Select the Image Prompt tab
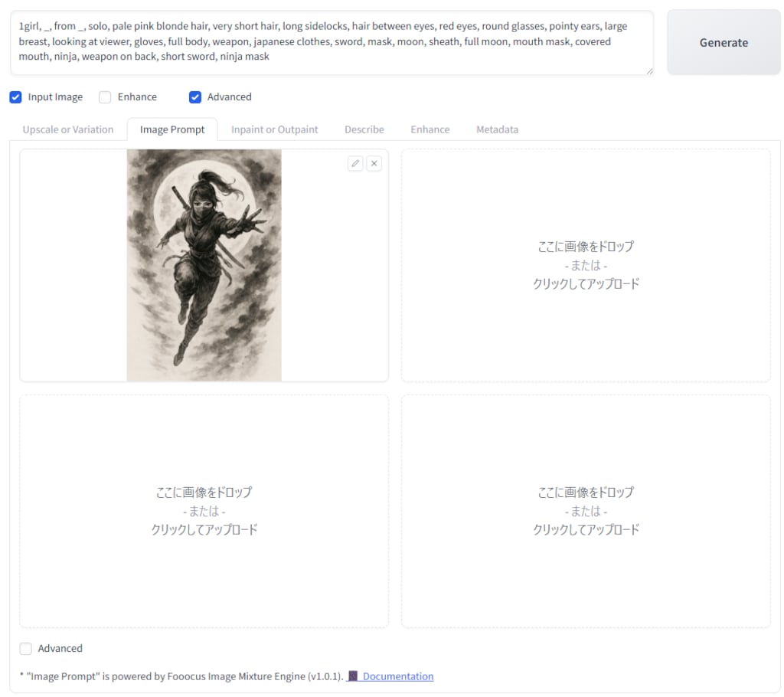 172,129
